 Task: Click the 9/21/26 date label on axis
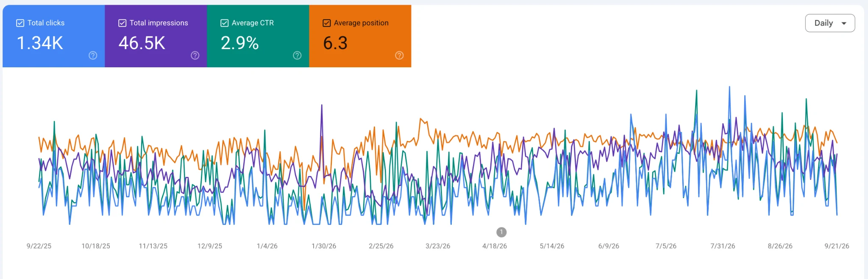(x=837, y=246)
